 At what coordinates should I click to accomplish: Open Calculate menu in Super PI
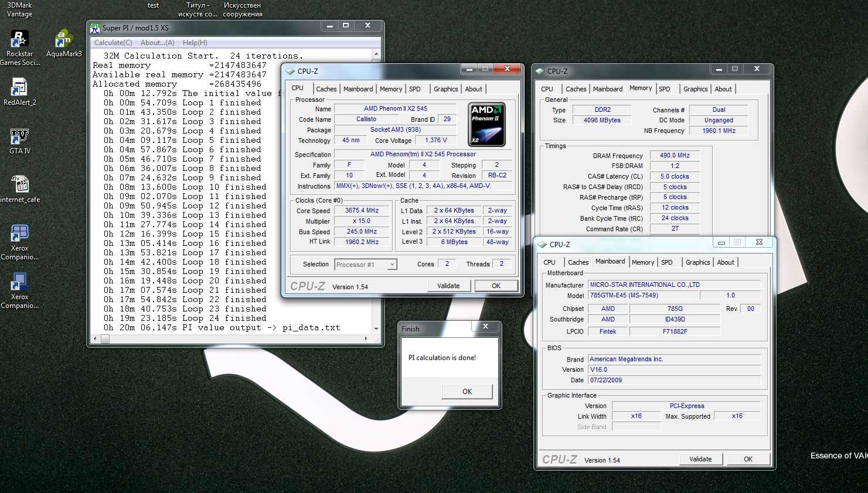[x=113, y=43]
